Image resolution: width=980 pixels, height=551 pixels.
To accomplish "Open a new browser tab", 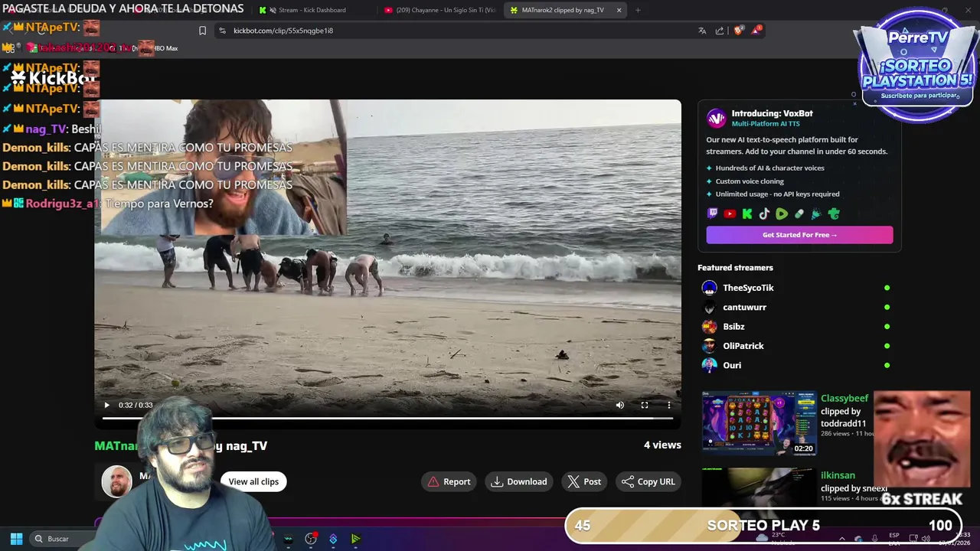I will [638, 10].
